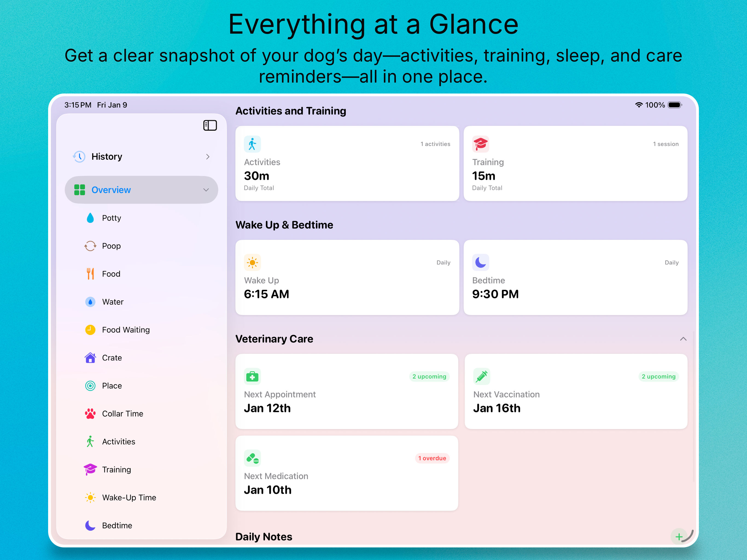Click the Poop cycle icon
Screen dimensions: 747x560
point(90,246)
